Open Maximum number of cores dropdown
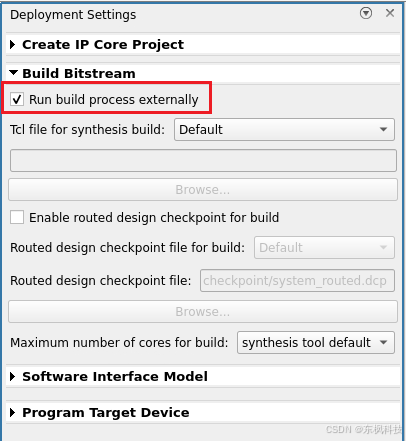This screenshot has width=406, height=441. (316, 342)
